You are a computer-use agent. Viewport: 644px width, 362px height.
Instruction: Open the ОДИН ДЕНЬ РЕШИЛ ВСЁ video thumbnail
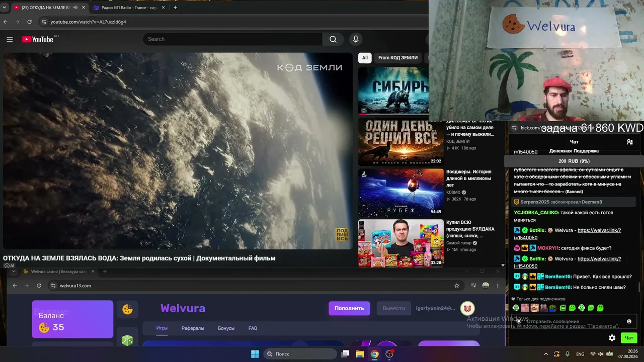[x=400, y=142]
